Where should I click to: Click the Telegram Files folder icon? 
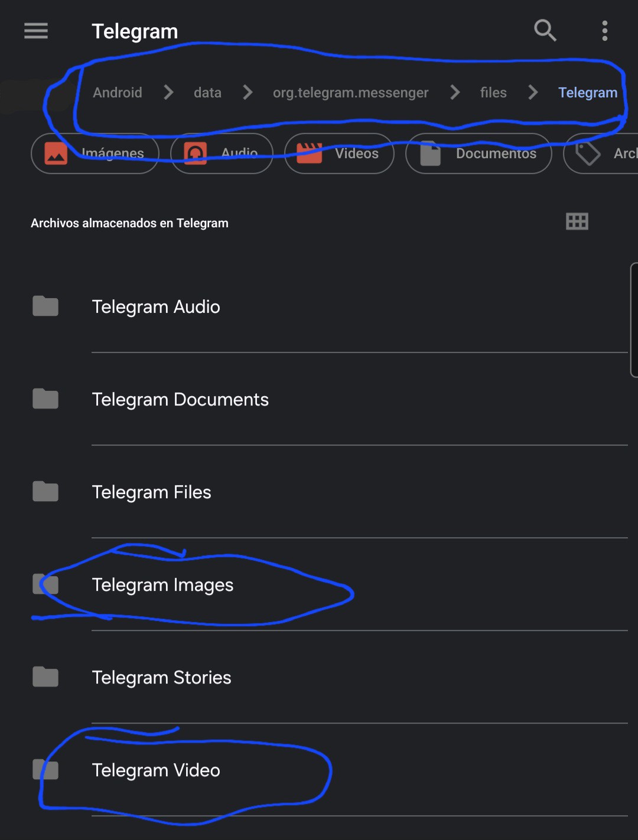click(45, 492)
